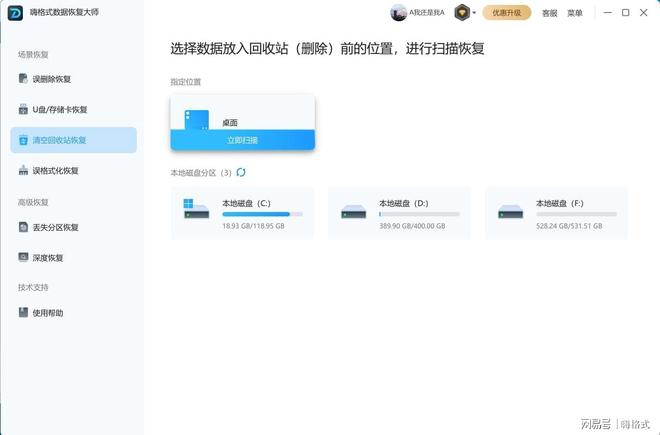
Task: Click the 场景恢复 section heading
Action: [33, 54]
